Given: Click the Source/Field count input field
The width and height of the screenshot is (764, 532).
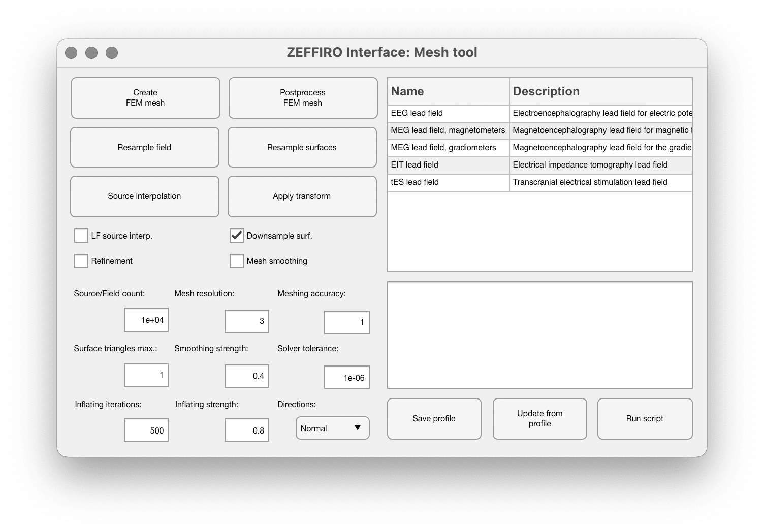Looking at the screenshot, I should (x=146, y=320).
